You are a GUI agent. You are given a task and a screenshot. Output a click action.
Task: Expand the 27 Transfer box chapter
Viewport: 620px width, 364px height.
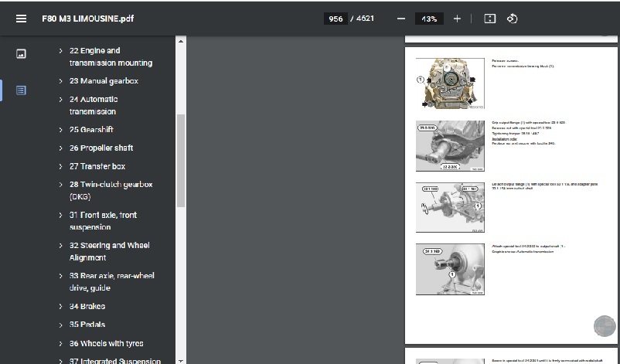pyautogui.click(x=60, y=166)
